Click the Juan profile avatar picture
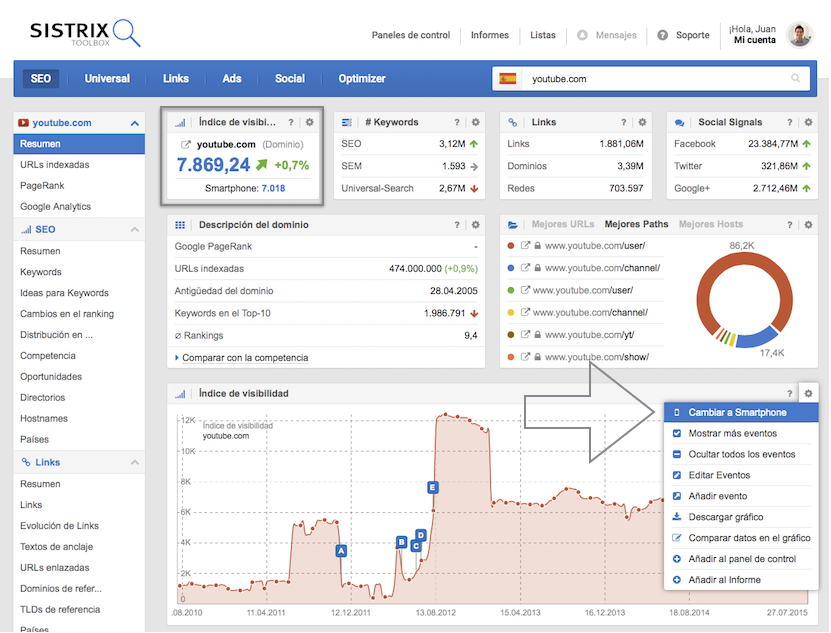This screenshot has height=633, width=831. pyautogui.click(x=799, y=35)
